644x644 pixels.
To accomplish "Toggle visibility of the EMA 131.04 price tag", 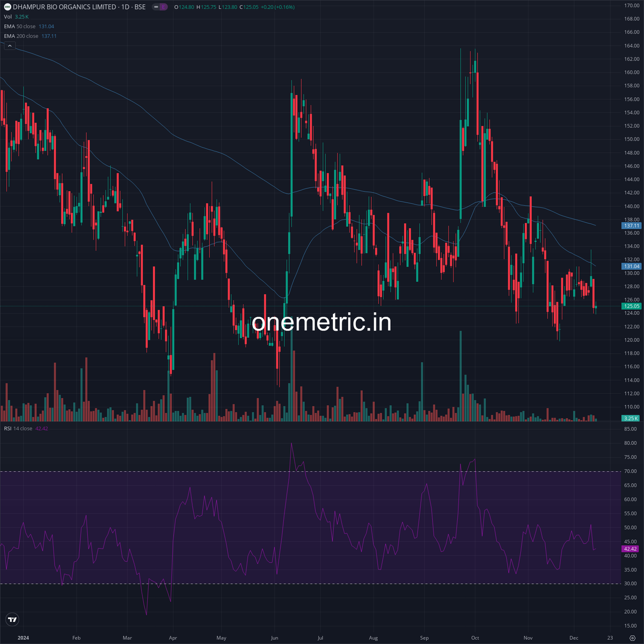I will (x=631, y=266).
